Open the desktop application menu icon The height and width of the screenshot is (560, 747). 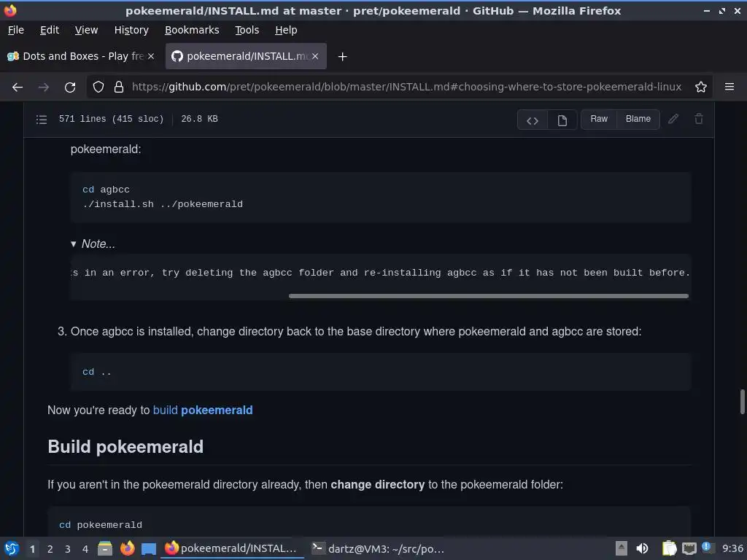(x=12, y=548)
